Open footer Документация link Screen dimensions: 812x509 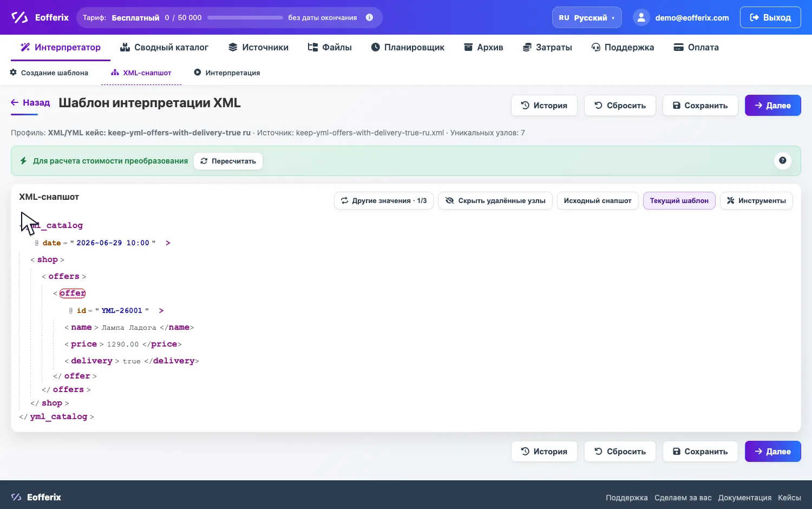(745, 498)
